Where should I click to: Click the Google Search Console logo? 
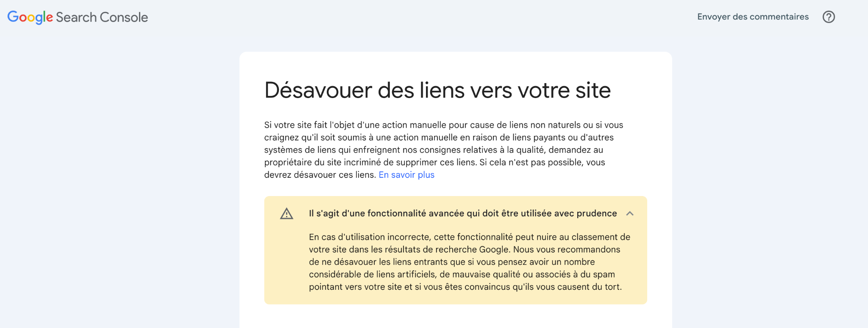(78, 17)
